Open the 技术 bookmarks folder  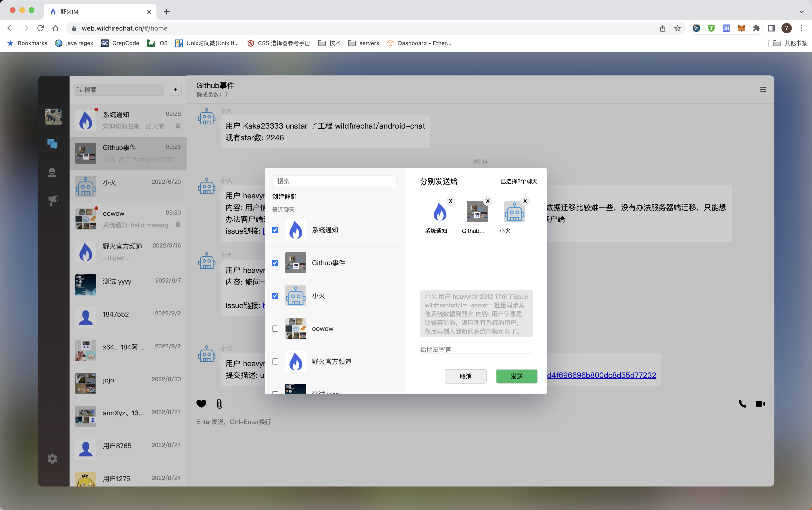click(x=329, y=43)
